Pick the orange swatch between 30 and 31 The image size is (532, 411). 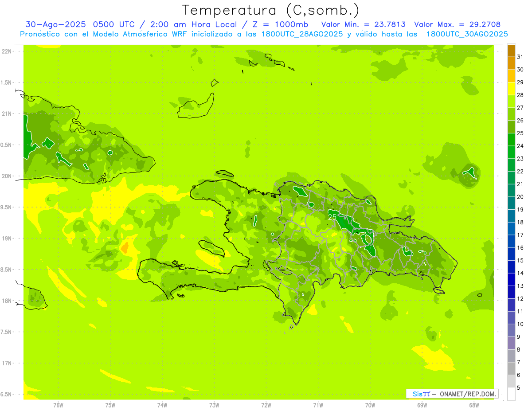(x=511, y=63)
